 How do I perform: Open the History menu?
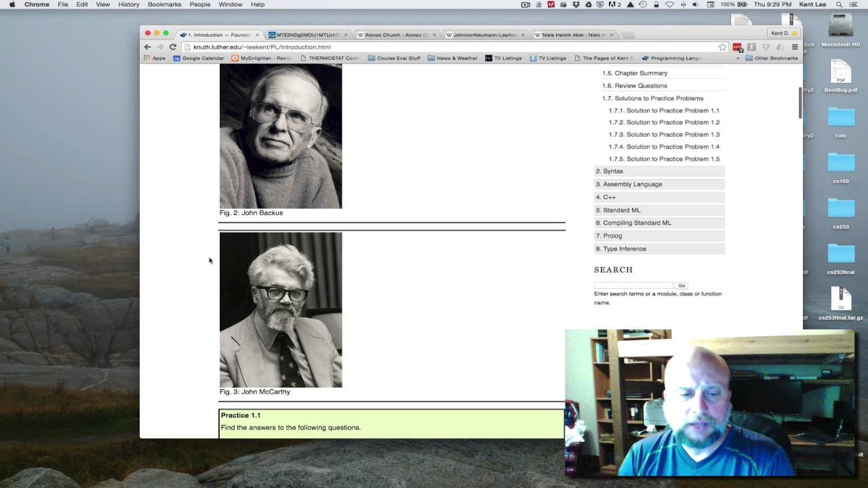[128, 4]
